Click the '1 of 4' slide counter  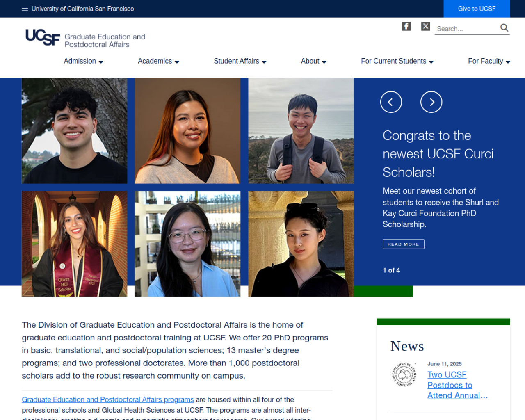click(391, 270)
